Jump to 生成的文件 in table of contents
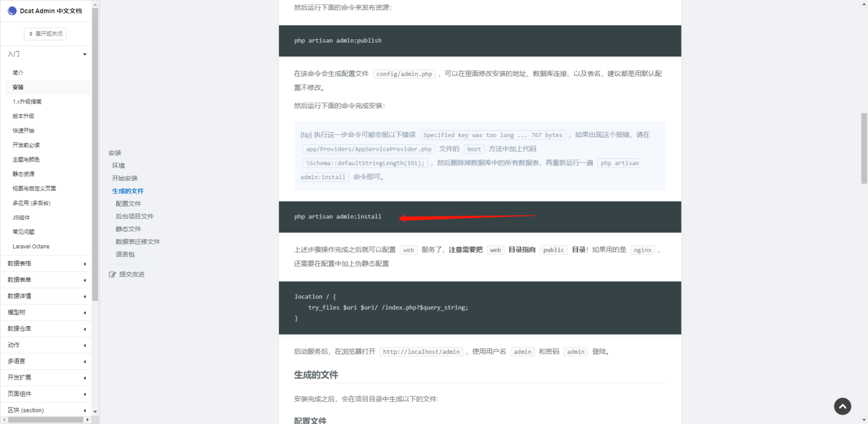868x424 pixels. pos(128,191)
